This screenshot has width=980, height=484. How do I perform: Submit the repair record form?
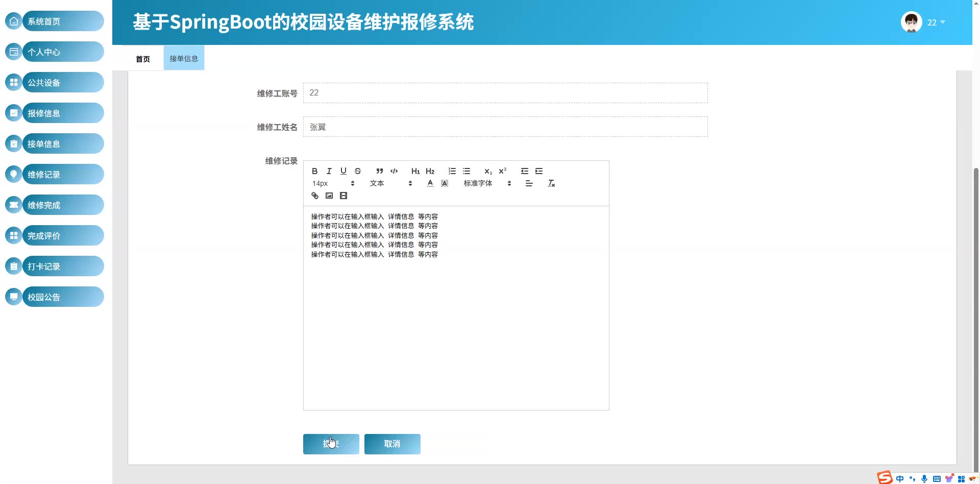[331, 444]
